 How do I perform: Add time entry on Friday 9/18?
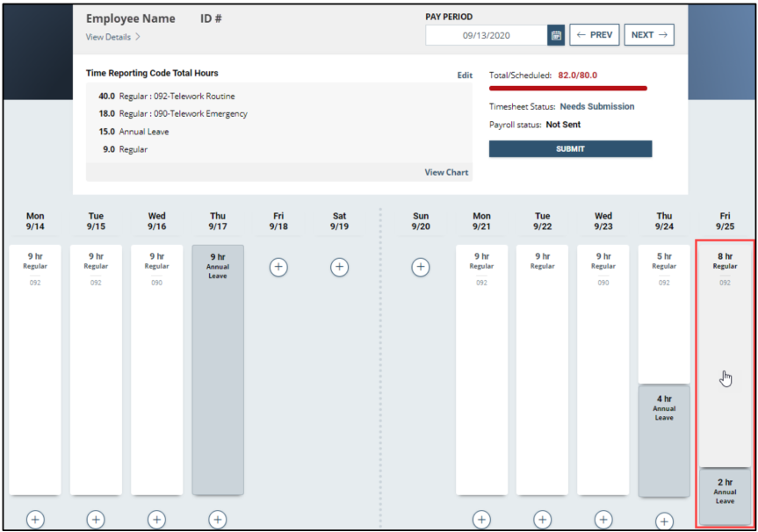(x=278, y=267)
